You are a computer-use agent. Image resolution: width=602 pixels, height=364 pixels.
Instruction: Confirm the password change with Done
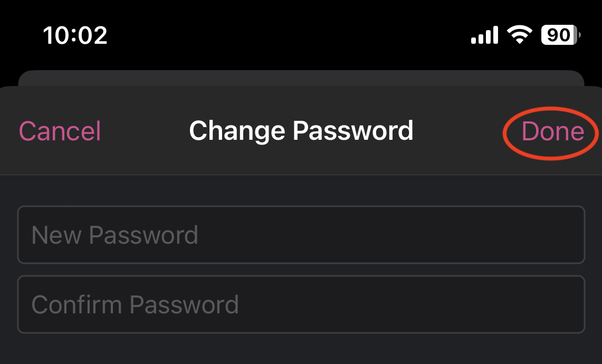(551, 131)
